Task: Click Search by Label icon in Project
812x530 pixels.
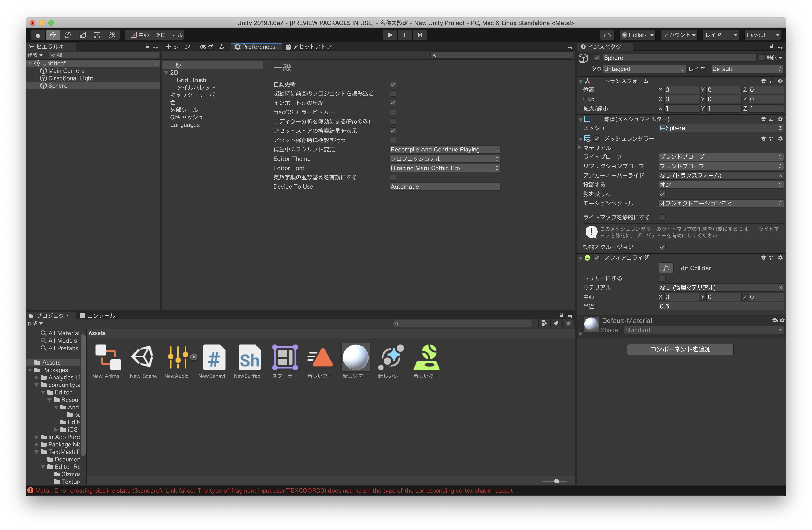Action: [x=556, y=323]
